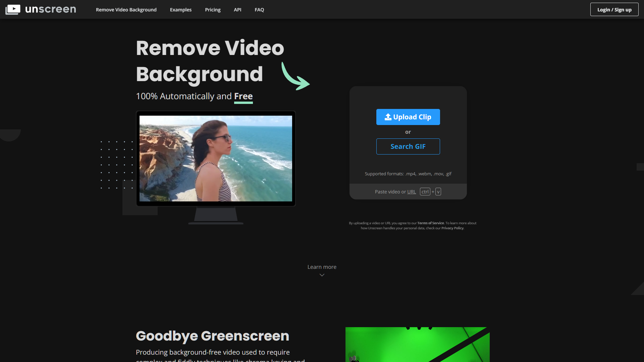Click the Upload Clip button
The height and width of the screenshot is (362, 644).
(x=408, y=117)
